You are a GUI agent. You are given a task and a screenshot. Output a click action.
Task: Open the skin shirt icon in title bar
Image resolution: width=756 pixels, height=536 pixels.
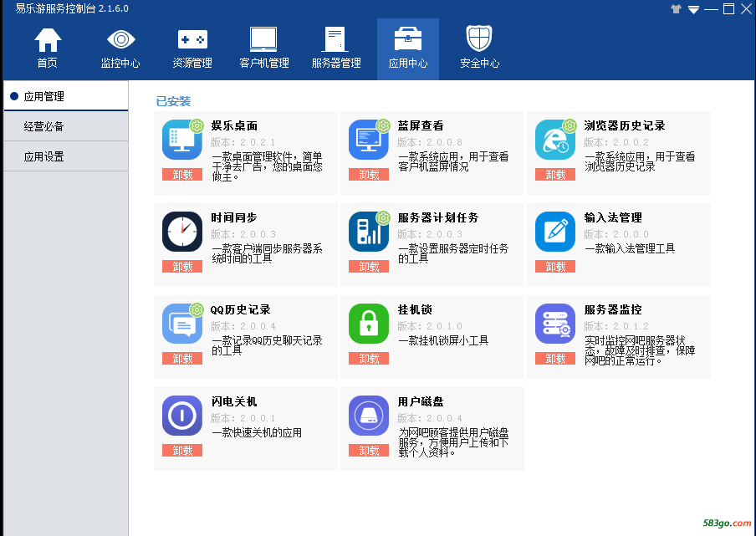(x=676, y=9)
